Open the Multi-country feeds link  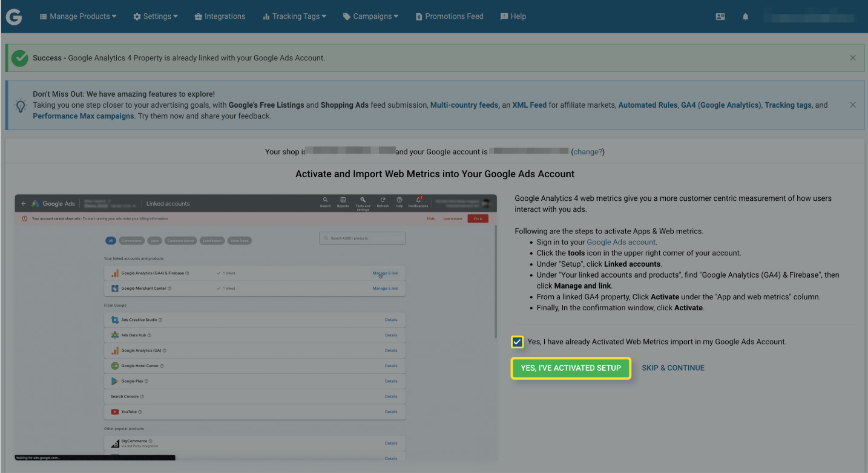464,105
